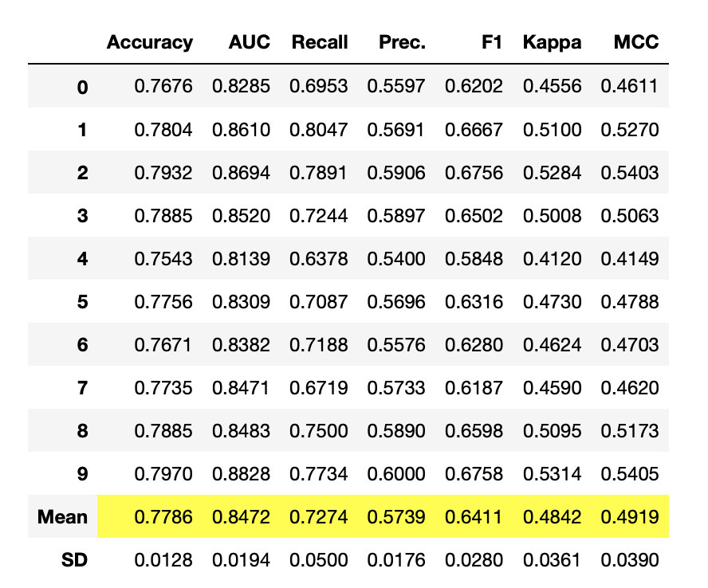Viewport: 708px width, 588px height.
Task: Select precision value 0.5897
Action: coord(396,216)
